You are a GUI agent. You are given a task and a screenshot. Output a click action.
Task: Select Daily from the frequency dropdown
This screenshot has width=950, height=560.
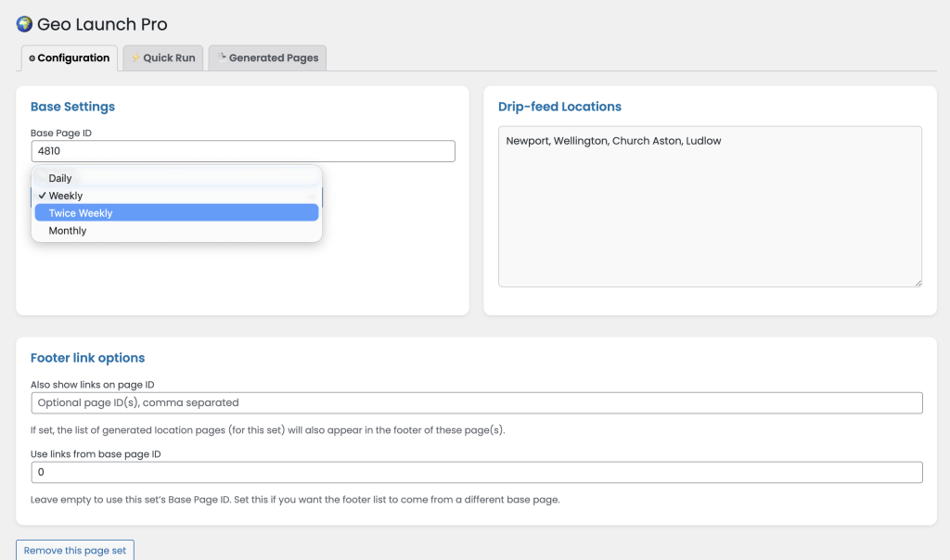click(60, 178)
